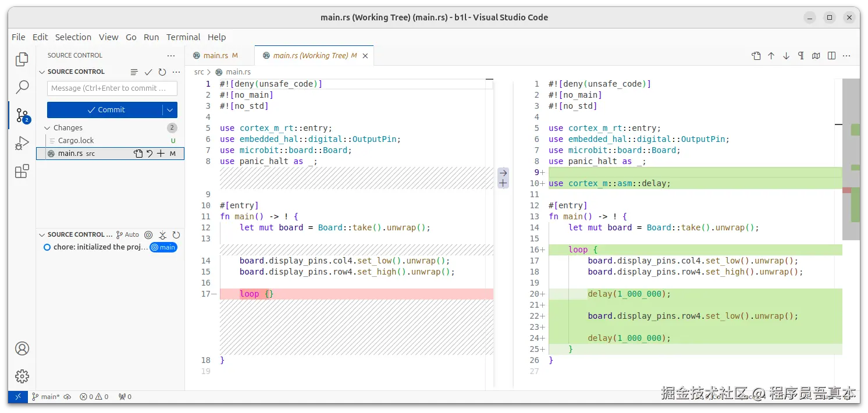The width and height of the screenshot is (868, 413).
Task: Stage changes for main.rs with plus
Action: (x=161, y=154)
